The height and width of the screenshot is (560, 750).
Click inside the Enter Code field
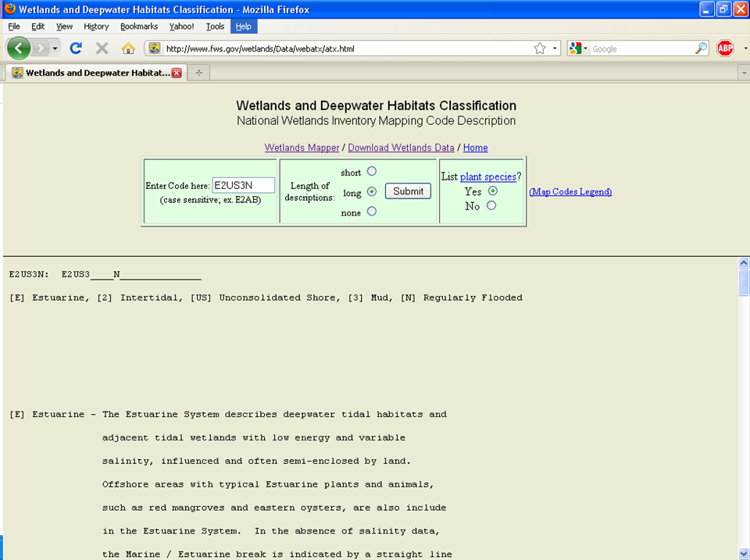(244, 184)
